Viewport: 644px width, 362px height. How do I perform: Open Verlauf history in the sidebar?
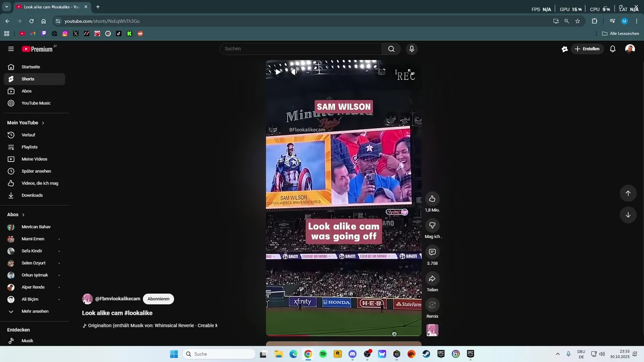point(34,135)
